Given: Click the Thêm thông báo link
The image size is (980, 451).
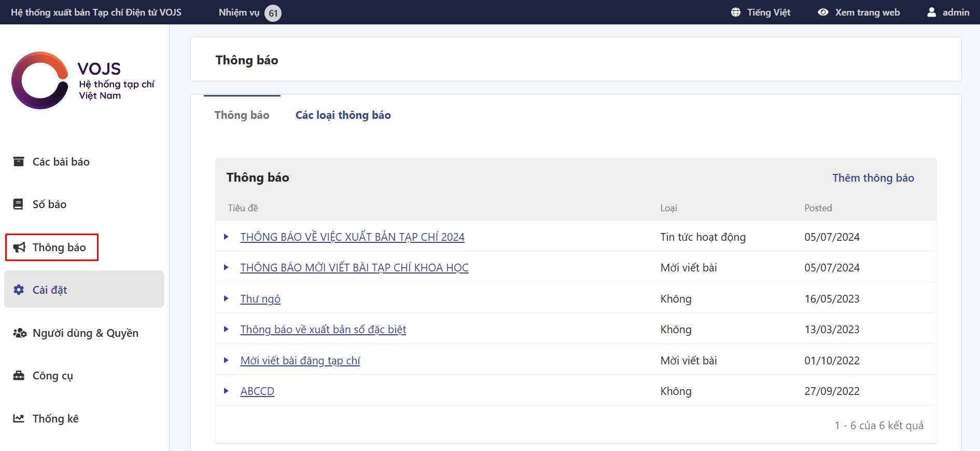Looking at the screenshot, I should click(873, 178).
